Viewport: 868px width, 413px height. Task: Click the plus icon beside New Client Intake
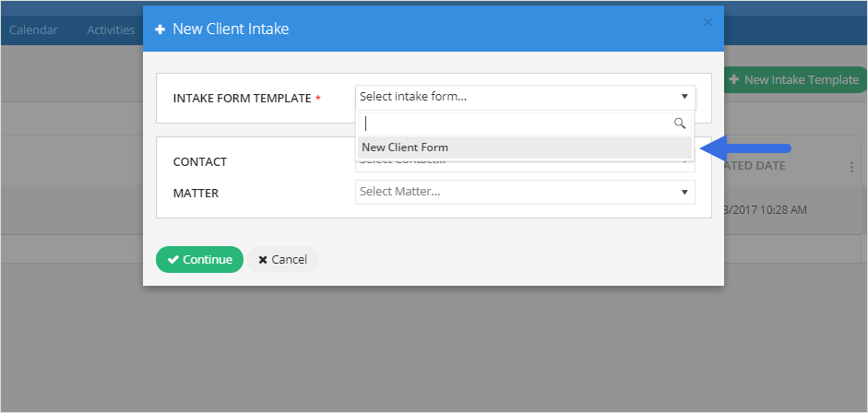pyautogui.click(x=160, y=29)
